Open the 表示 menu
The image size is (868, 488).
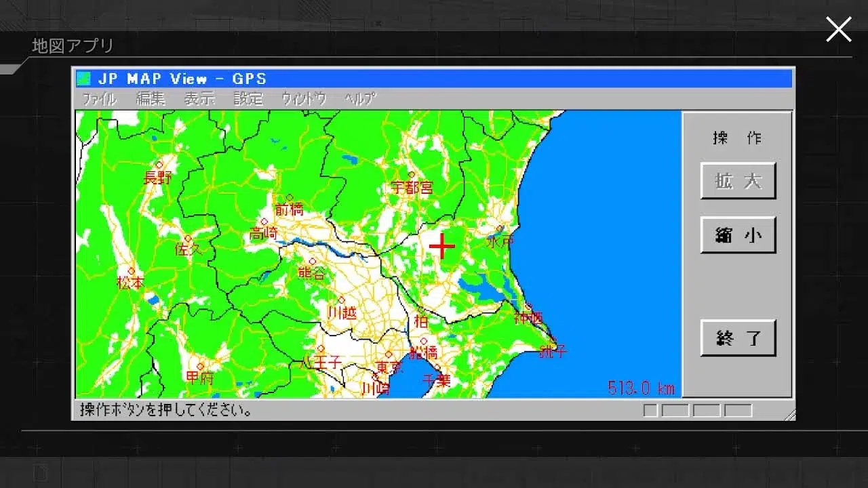199,99
